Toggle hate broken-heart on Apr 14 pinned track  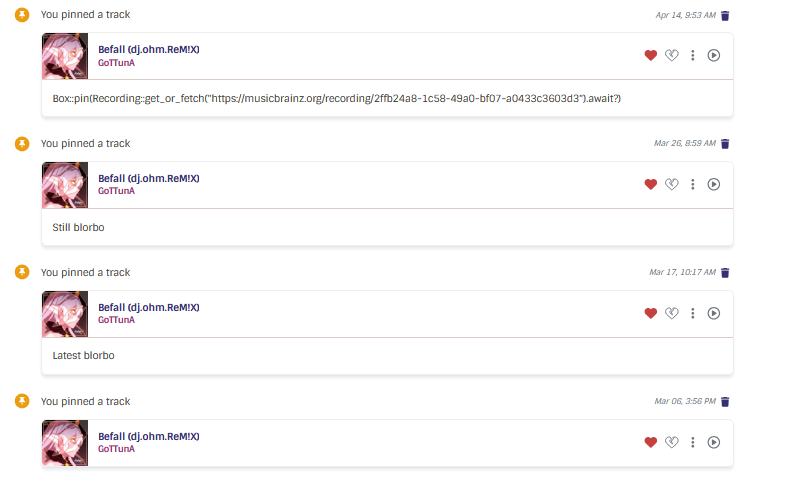point(672,55)
